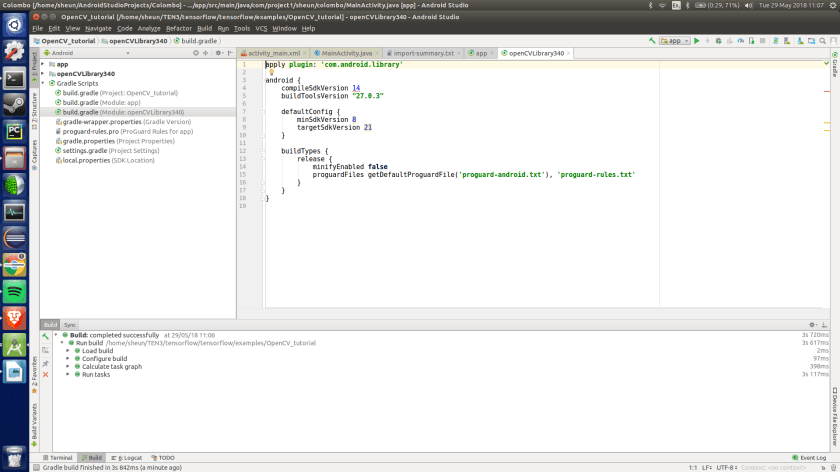Image resolution: width=840 pixels, height=472 pixels.
Task: Open the project panel settings gear
Action: click(216, 53)
